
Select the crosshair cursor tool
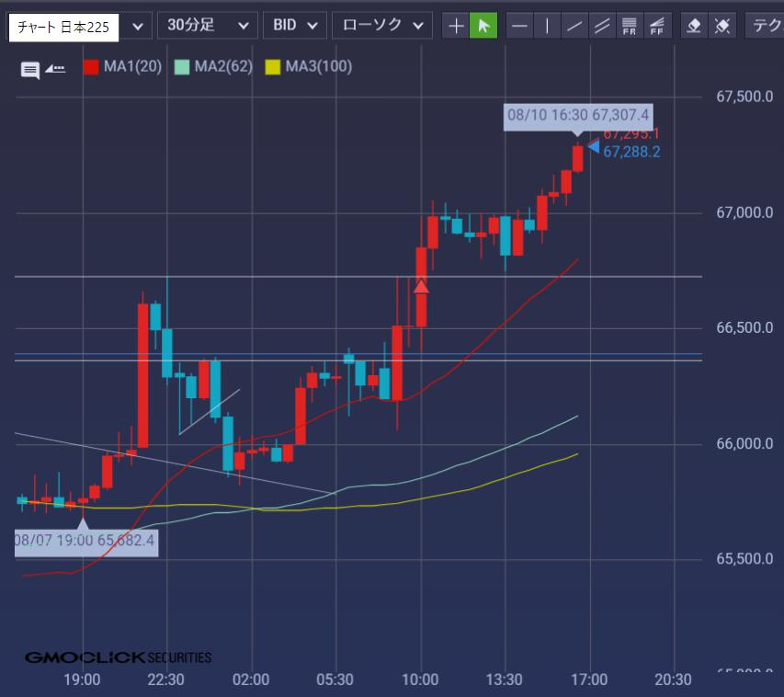click(x=456, y=26)
